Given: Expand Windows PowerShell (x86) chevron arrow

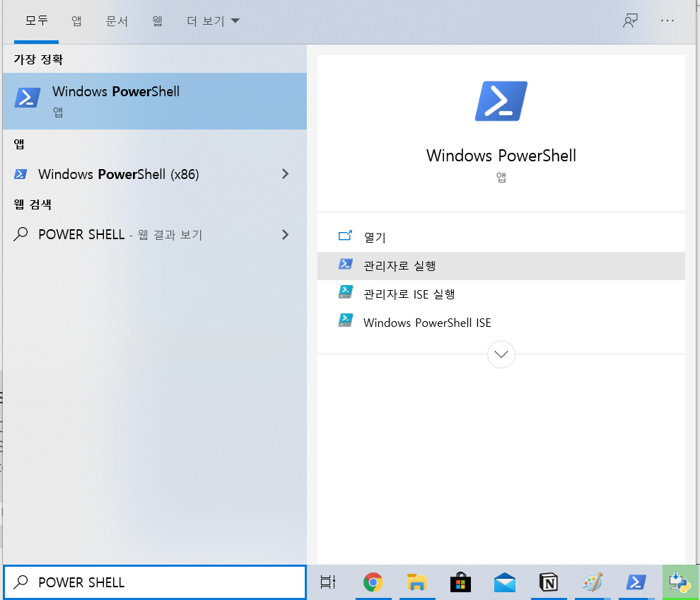Looking at the screenshot, I should (286, 174).
